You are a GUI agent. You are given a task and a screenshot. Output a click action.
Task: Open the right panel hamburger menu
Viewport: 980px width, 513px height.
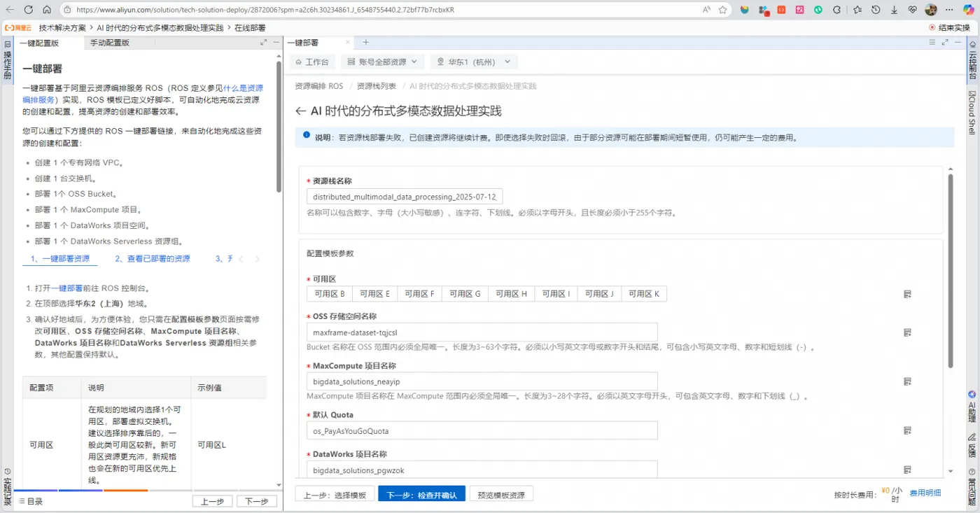coord(932,43)
